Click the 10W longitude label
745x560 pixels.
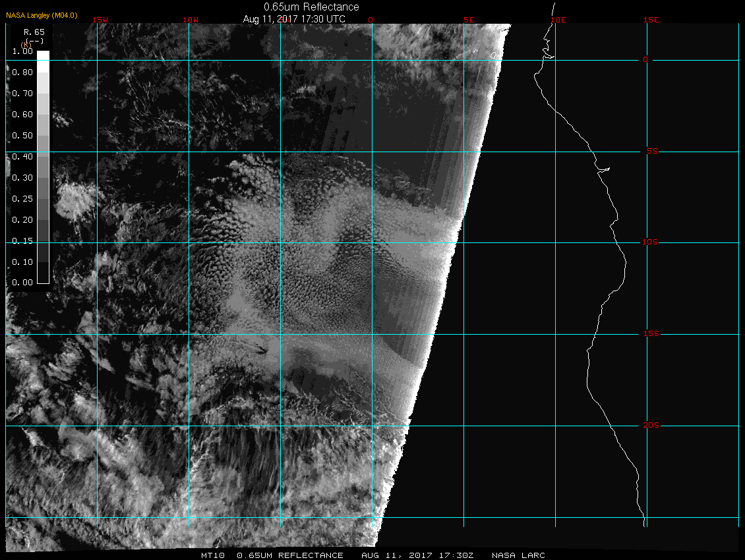(190, 20)
